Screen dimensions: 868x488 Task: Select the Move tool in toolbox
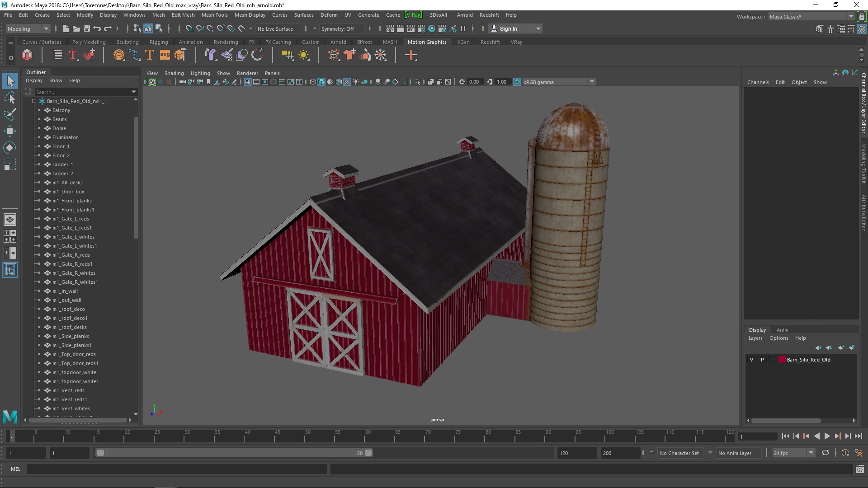[x=9, y=131]
